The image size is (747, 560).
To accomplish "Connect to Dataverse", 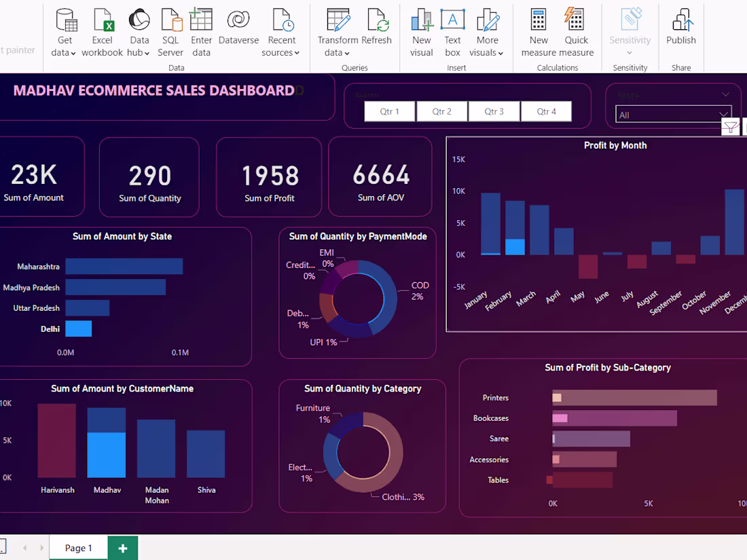I will 238,31.
